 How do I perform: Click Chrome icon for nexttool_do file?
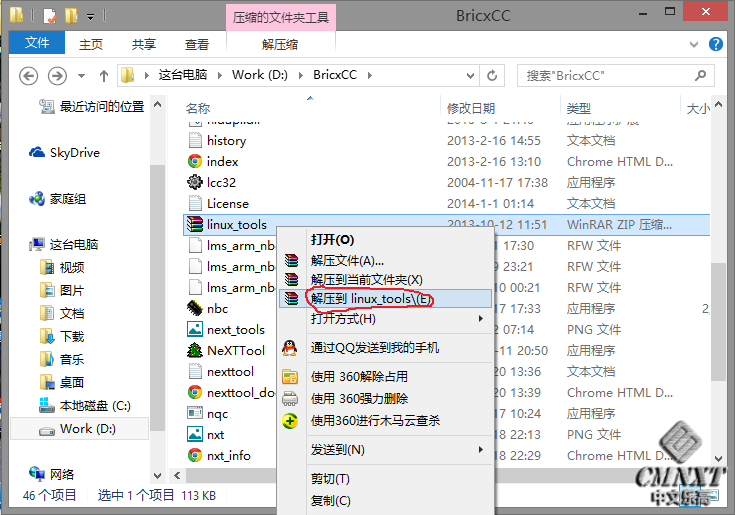click(x=195, y=392)
